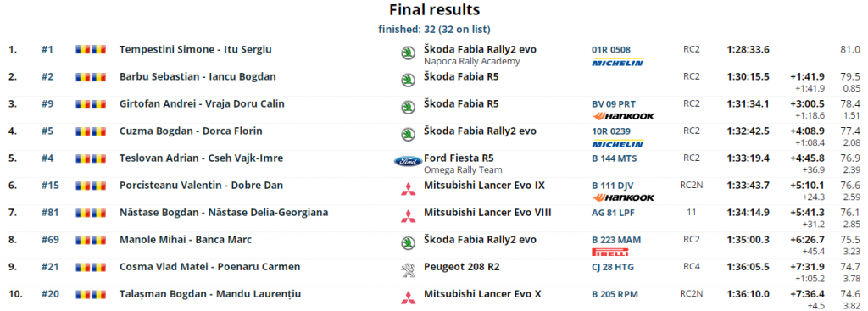Image resolution: width=868 pixels, height=311 pixels.
Task: Click the Ford logo for Teslovan Adrian
Action: 408,162
